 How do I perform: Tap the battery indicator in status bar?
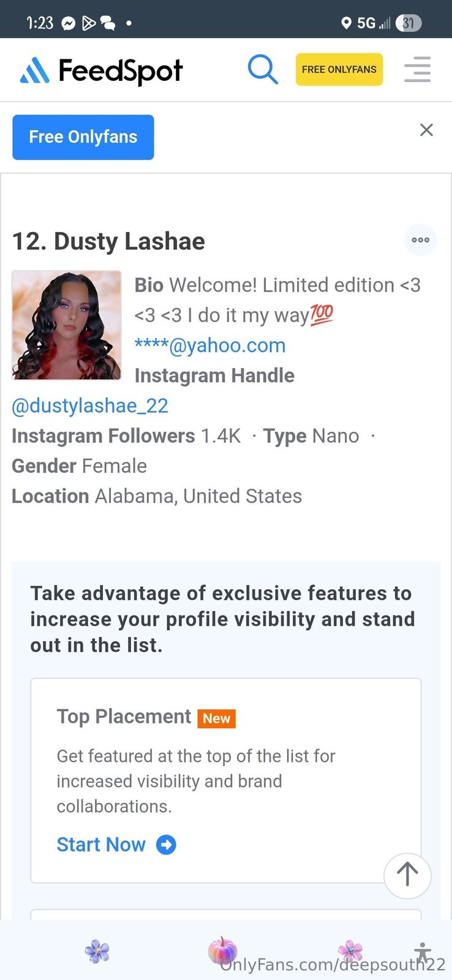click(x=409, y=23)
